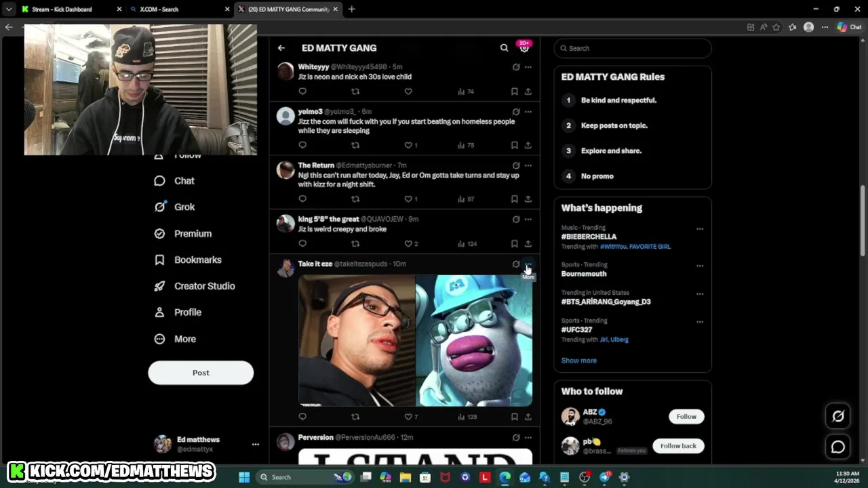868x488 pixels.
Task: Bookmark king 5'8" the great's post
Action: 515,244
